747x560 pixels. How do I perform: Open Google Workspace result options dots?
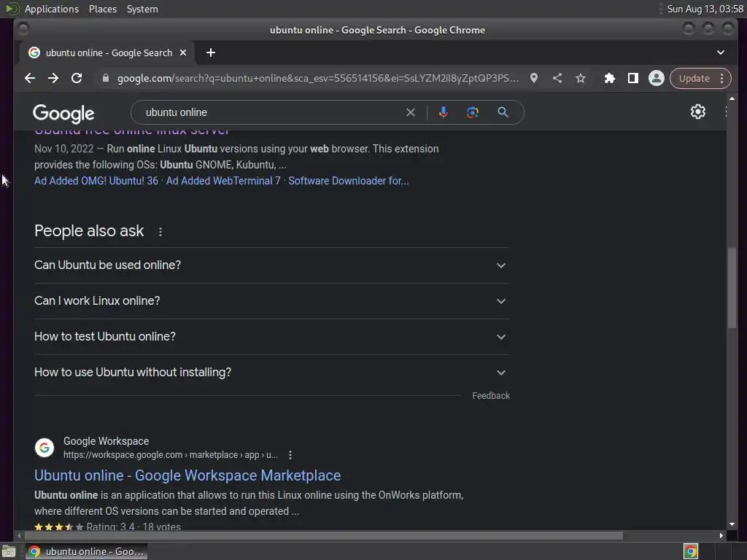point(290,455)
